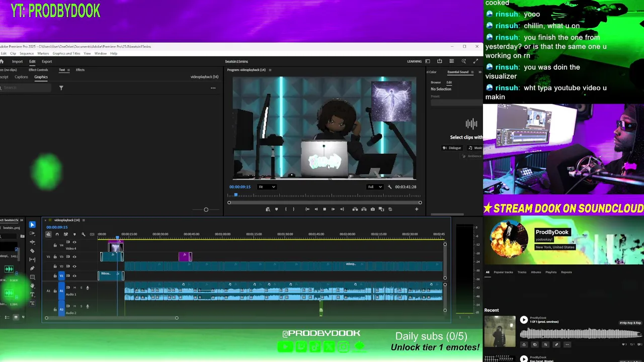Toggle lock on track V4

click(x=55, y=245)
